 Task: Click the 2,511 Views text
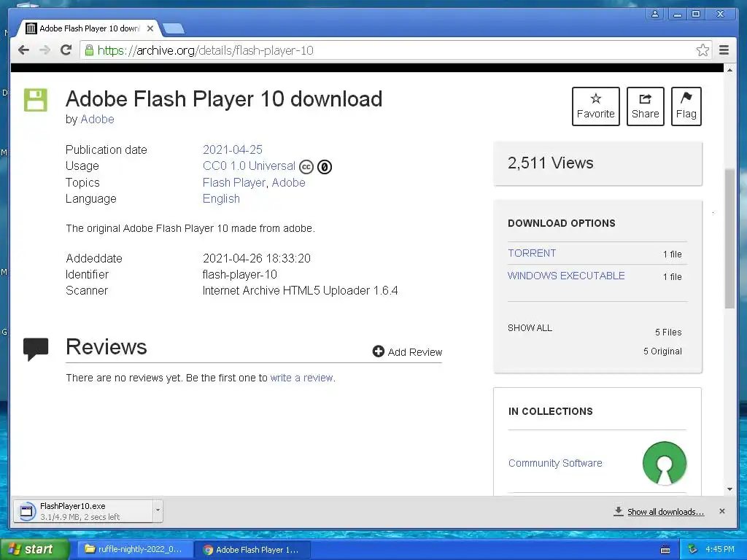click(x=550, y=163)
